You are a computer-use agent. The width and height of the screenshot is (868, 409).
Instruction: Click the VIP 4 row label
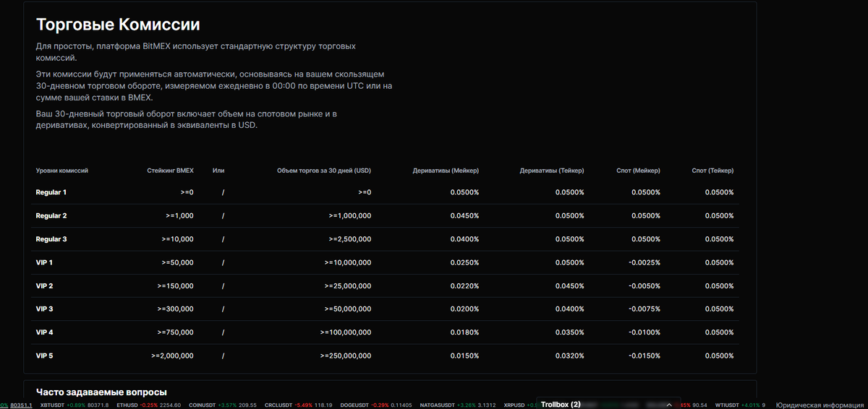pyautogui.click(x=45, y=332)
